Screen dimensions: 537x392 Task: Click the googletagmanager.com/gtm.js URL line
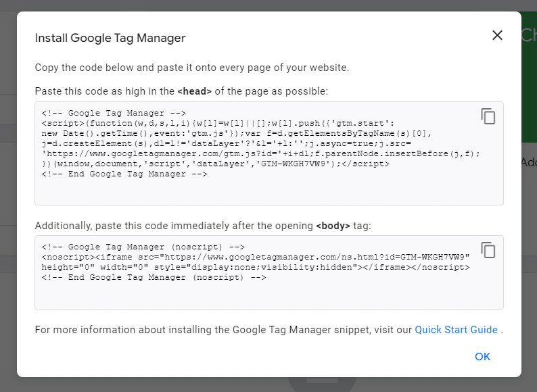(x=260, y=153)
